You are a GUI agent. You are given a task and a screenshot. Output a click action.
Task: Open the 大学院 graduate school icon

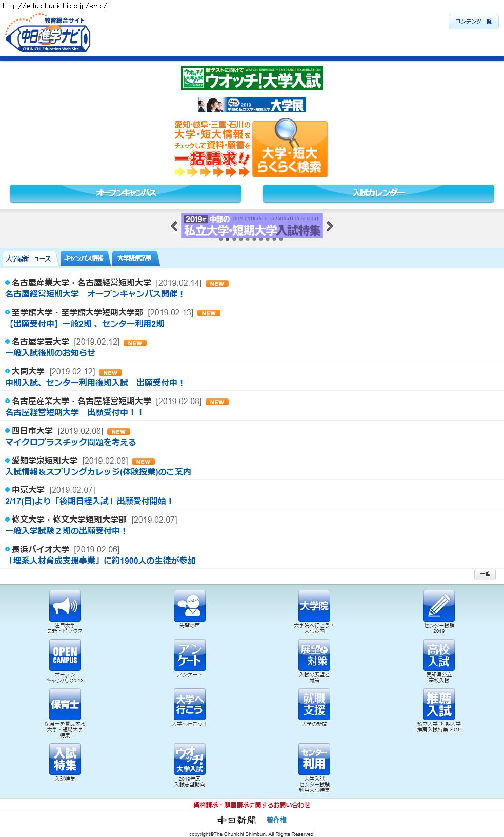click(x=314, y=606)
